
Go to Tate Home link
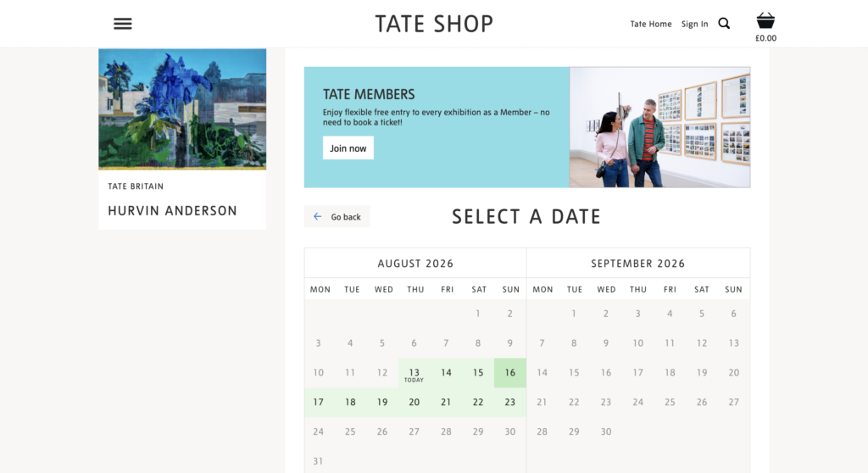(x=650, y=24)
